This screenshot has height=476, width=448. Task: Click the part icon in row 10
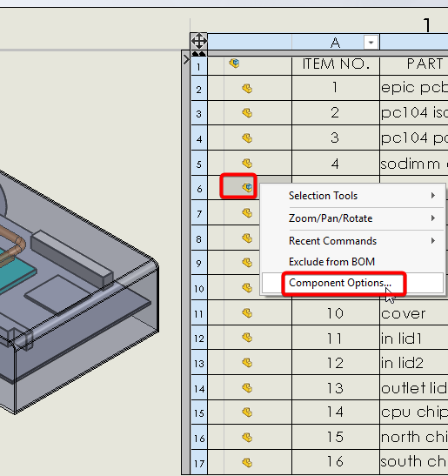[247, 287]
